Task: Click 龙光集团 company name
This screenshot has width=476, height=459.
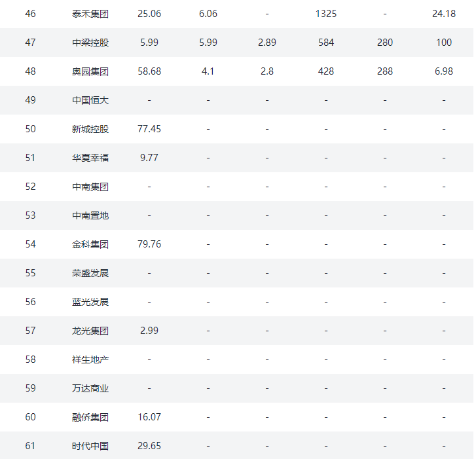Action: coord(90,331)
